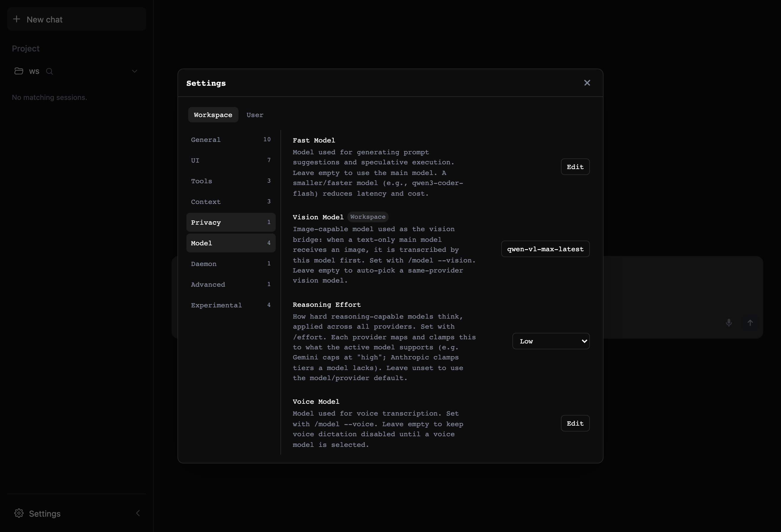Open the Daemon settings category
The width and height of the screenshot is (781, 532).
pos(231,264)
